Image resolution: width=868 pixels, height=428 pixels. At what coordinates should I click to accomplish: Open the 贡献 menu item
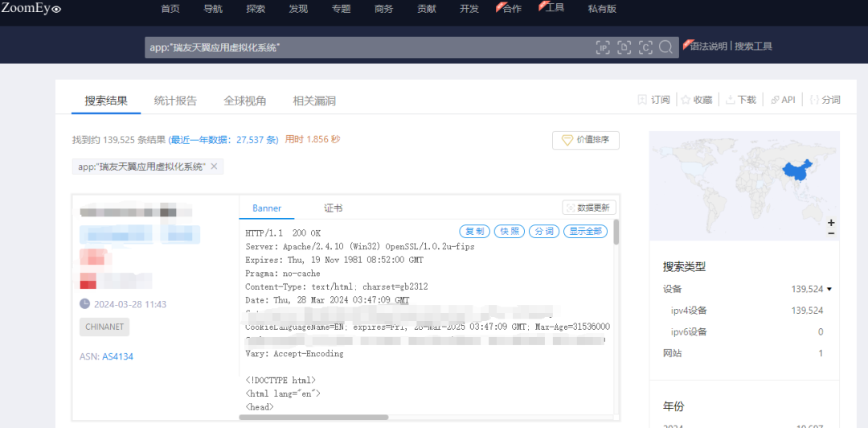(426, 9)
